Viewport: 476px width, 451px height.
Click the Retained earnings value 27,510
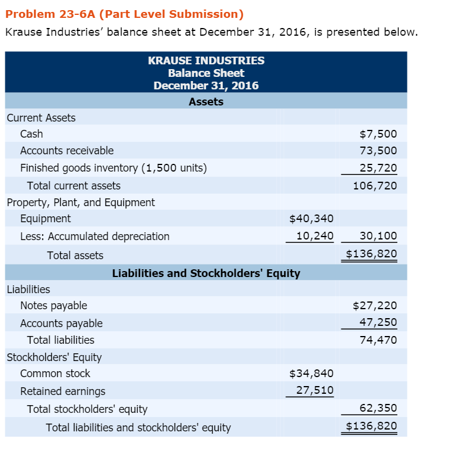click(315, 390)
